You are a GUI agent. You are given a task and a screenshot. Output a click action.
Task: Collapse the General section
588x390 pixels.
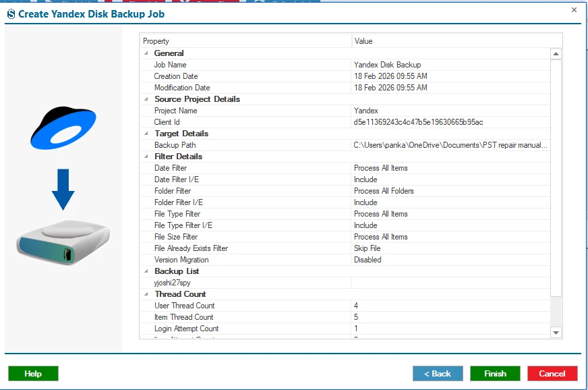click(x=146, y=53)
